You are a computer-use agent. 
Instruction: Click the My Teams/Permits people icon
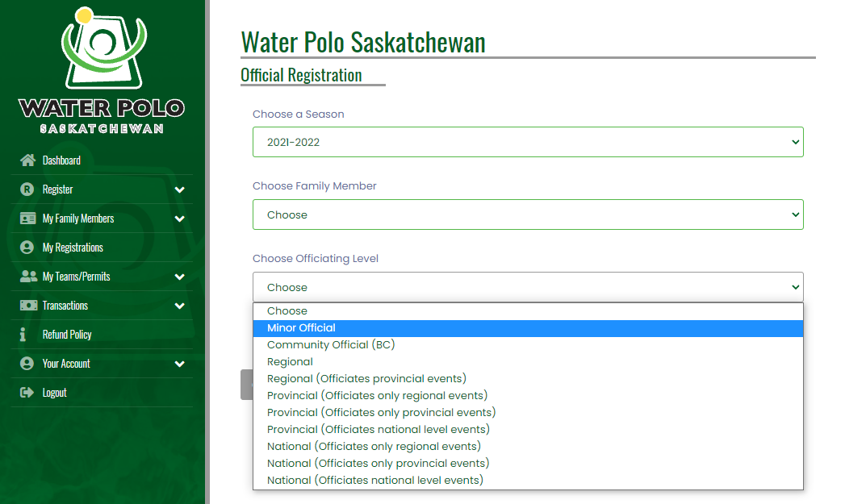click(28, 277)
